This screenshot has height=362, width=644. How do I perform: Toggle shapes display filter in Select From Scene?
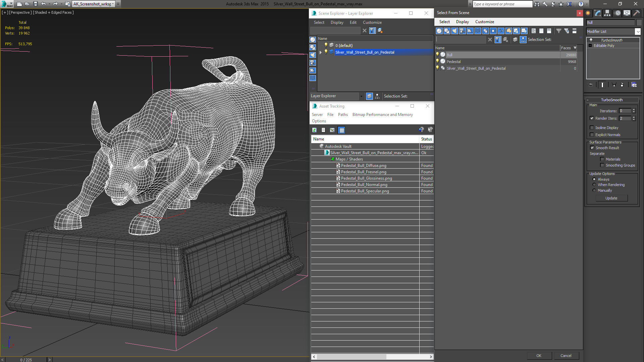point(447,31)
